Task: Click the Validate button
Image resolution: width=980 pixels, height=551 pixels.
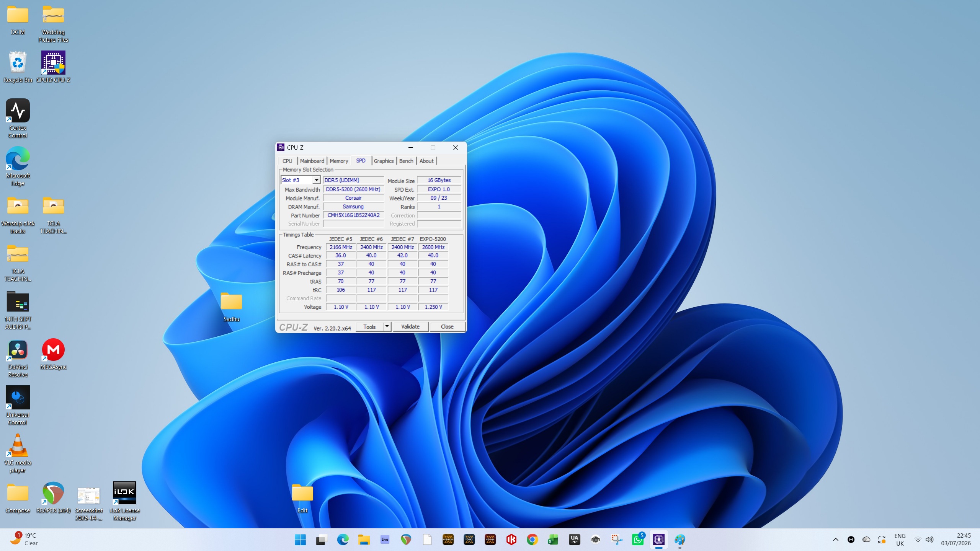Action: pyautogui.click(x=410, y=326)
